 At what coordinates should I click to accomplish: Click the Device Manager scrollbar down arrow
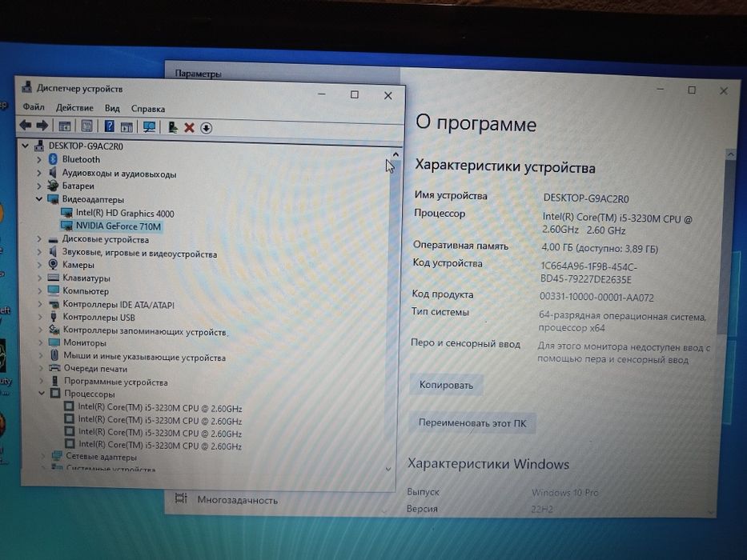tap(388, 469)
